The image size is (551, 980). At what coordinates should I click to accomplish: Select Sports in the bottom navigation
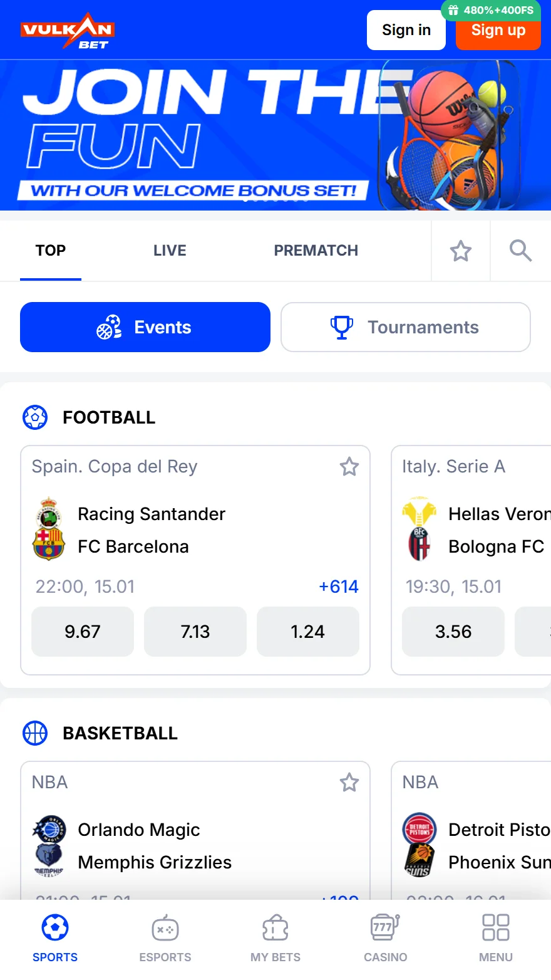click(55, 938)
